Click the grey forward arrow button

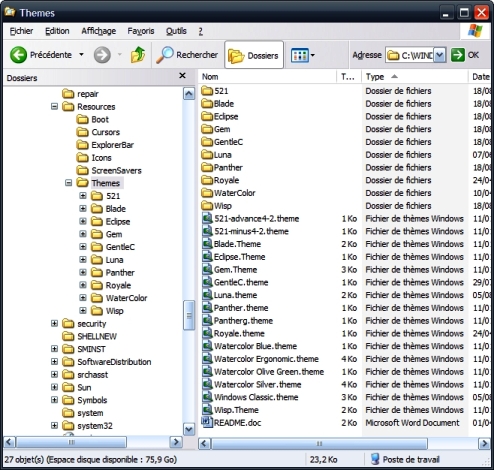coord(102,55)
